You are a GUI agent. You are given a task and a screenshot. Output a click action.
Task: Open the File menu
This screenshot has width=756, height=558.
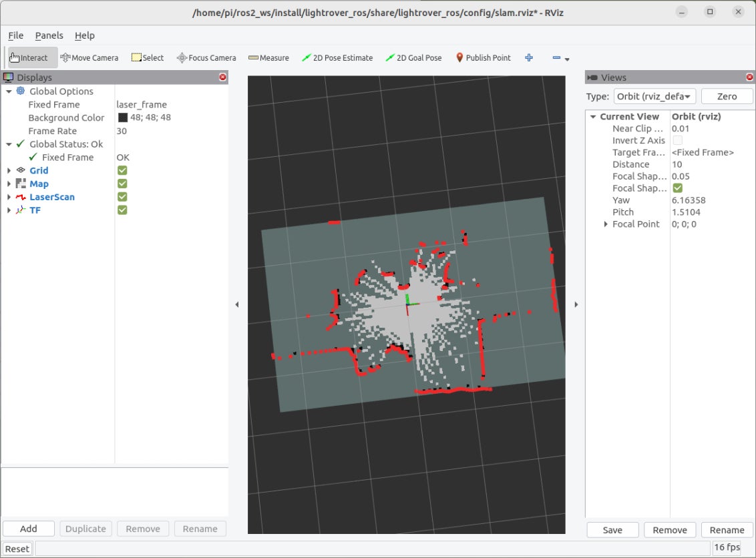click(x=15, y=35)
